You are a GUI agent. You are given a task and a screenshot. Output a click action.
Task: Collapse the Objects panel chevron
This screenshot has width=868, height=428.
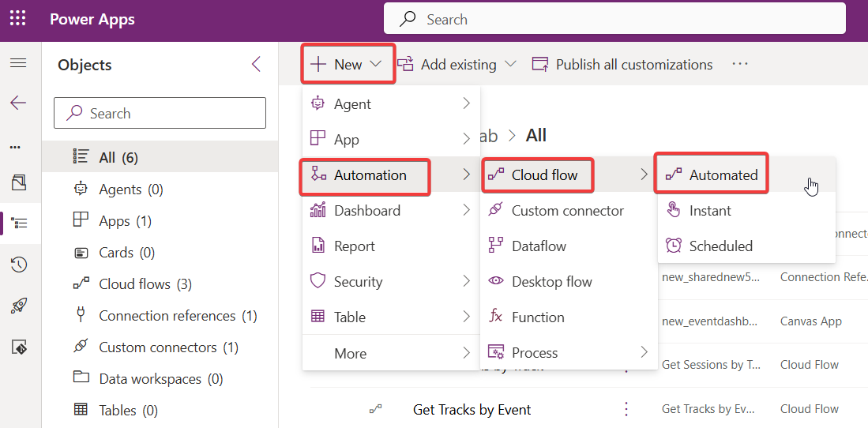(256, 64)
